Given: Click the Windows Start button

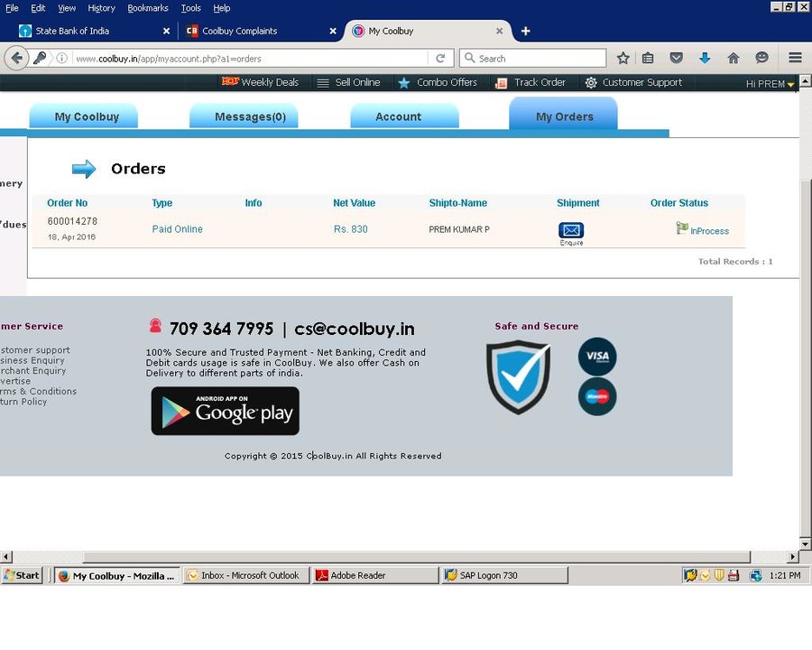Looking at the screenshot, I should [22, 575].
